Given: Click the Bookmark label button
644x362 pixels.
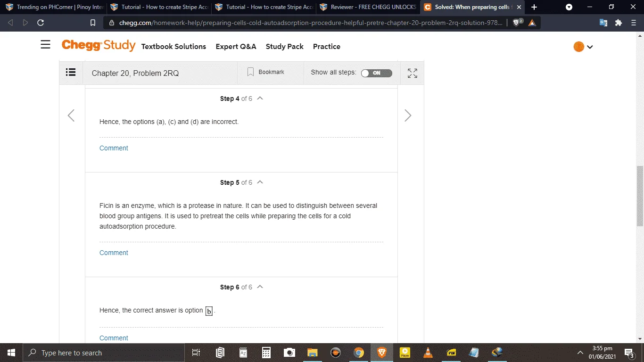Looking at the screenshot, I should coord(271,72).
